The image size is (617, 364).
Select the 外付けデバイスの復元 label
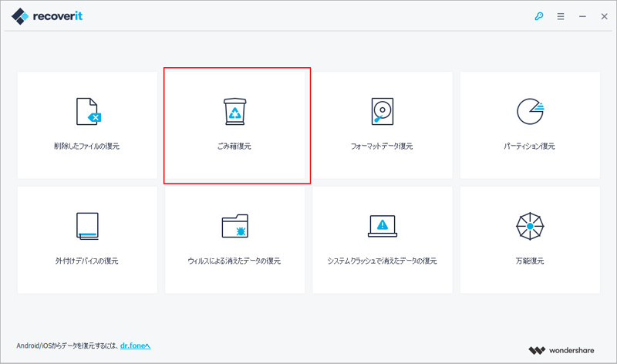click(x=86, y=261)
